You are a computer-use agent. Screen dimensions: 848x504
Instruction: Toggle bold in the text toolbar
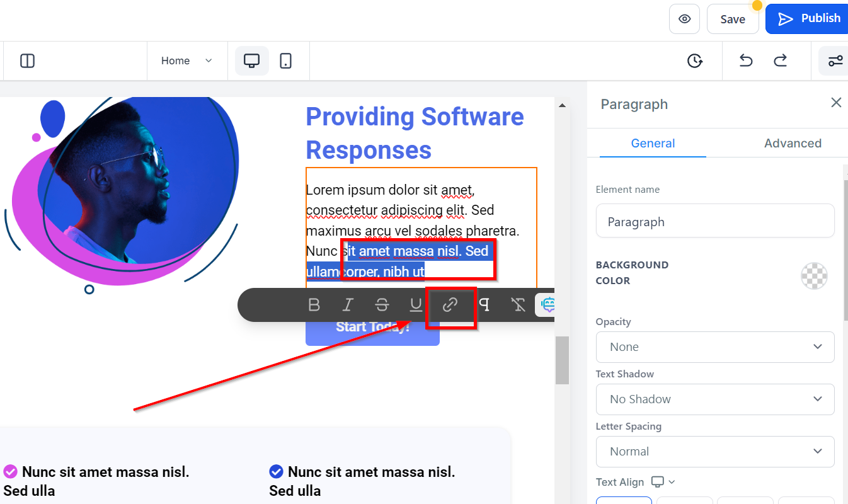[314, 305]
